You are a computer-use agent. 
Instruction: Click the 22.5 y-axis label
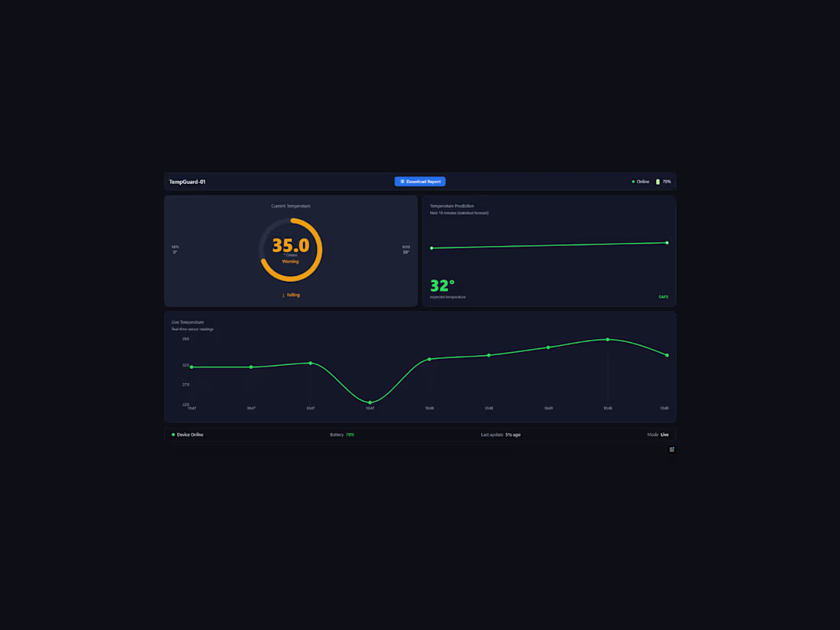tap(186, 405)
